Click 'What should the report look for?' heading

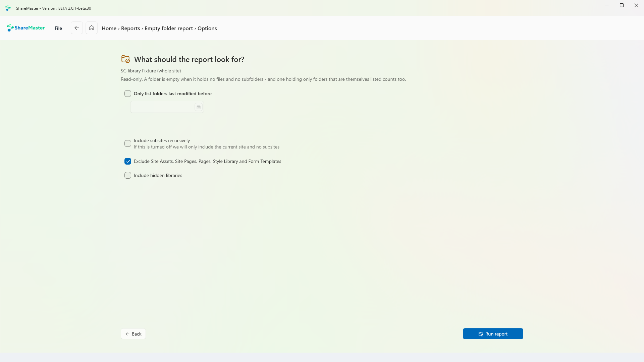coord(189,59)
